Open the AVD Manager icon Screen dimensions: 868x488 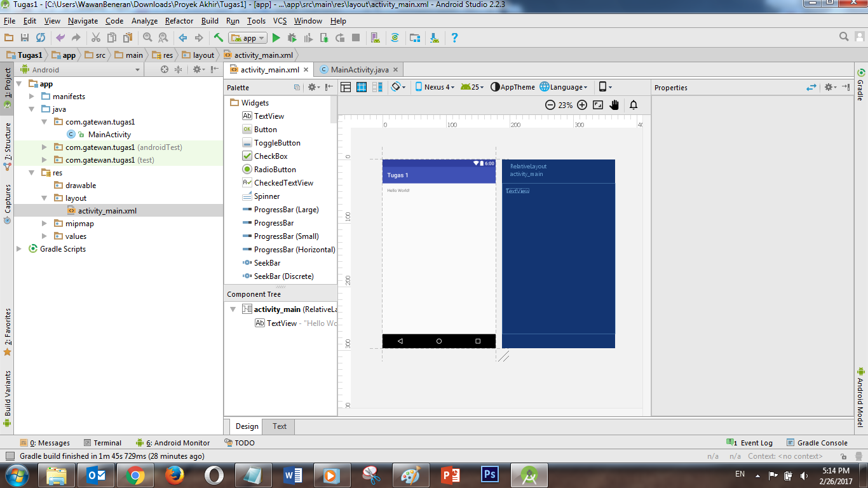(x=375, y=38)
